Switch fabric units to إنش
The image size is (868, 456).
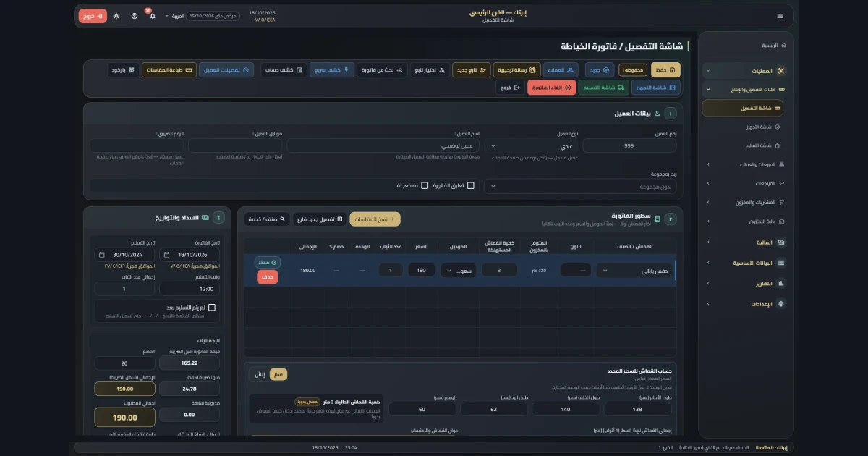pos(259,374)
